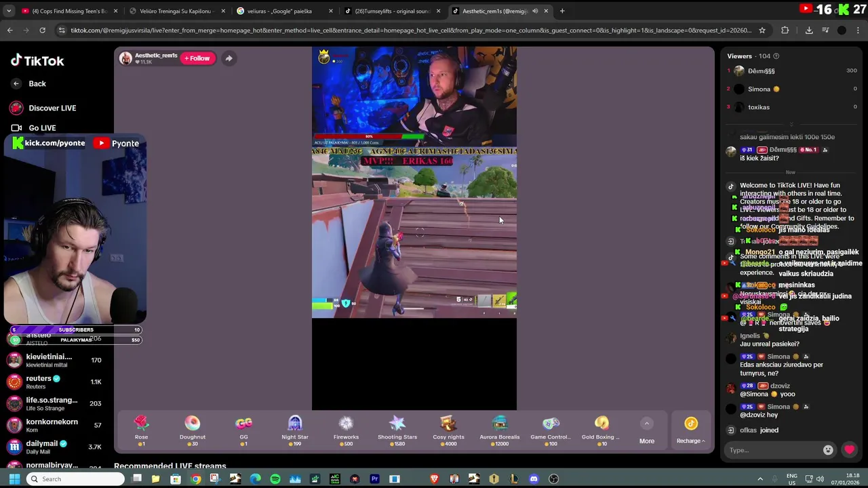
Task: Open Windows Start menu
Action: pos(14,479)
